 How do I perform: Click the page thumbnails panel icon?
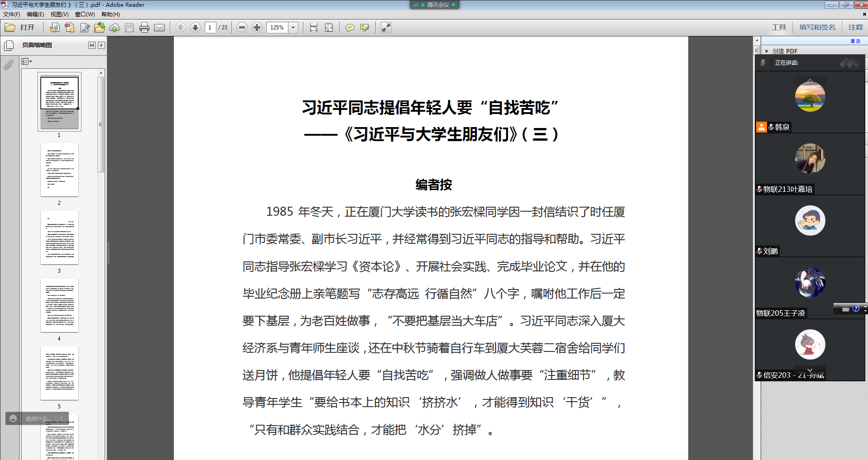pyautogui.click(x=9, y=46)
